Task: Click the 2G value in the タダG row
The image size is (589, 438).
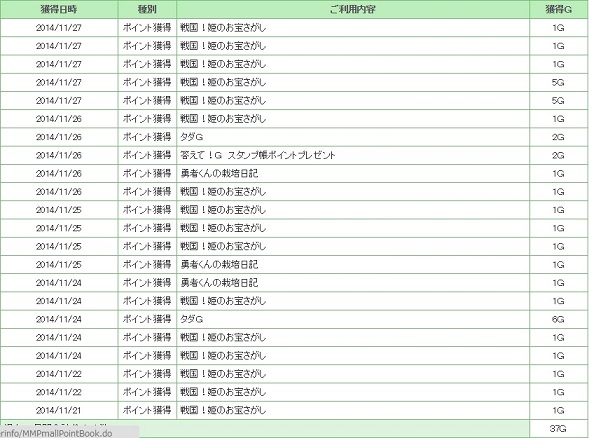Action: [x=558, y=137]
